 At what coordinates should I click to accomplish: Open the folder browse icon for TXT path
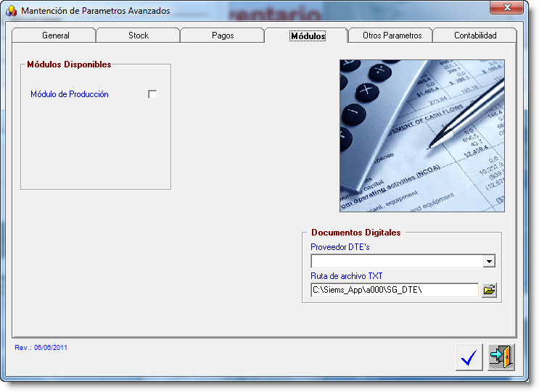(x=489, y=290)
